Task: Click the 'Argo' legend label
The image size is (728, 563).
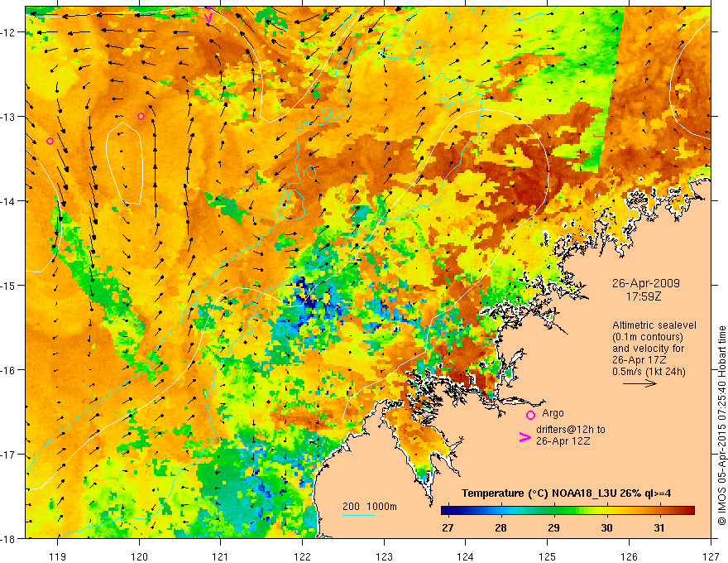Action: (553, 413)
